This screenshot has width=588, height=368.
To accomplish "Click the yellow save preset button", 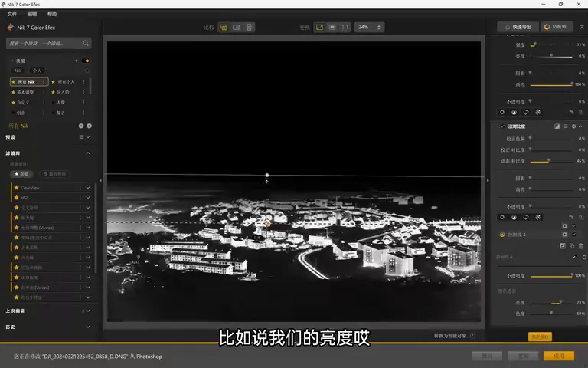I will click(x=540, y=337).
